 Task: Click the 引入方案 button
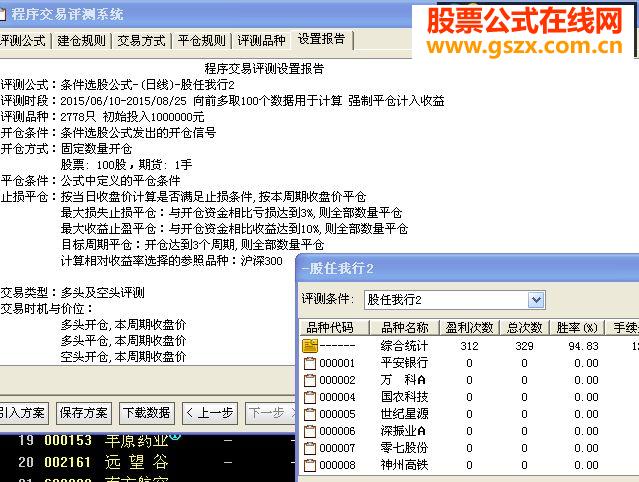22,413
